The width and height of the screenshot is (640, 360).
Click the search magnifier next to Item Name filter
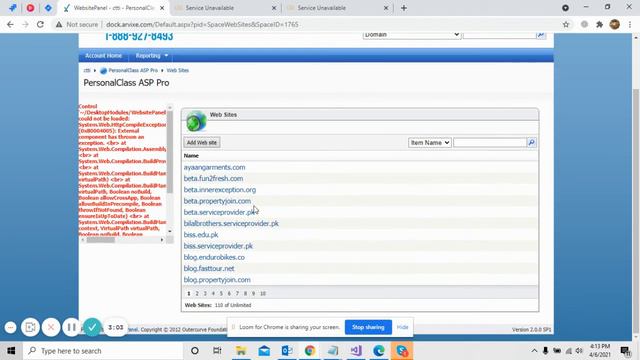coord(531,142)
